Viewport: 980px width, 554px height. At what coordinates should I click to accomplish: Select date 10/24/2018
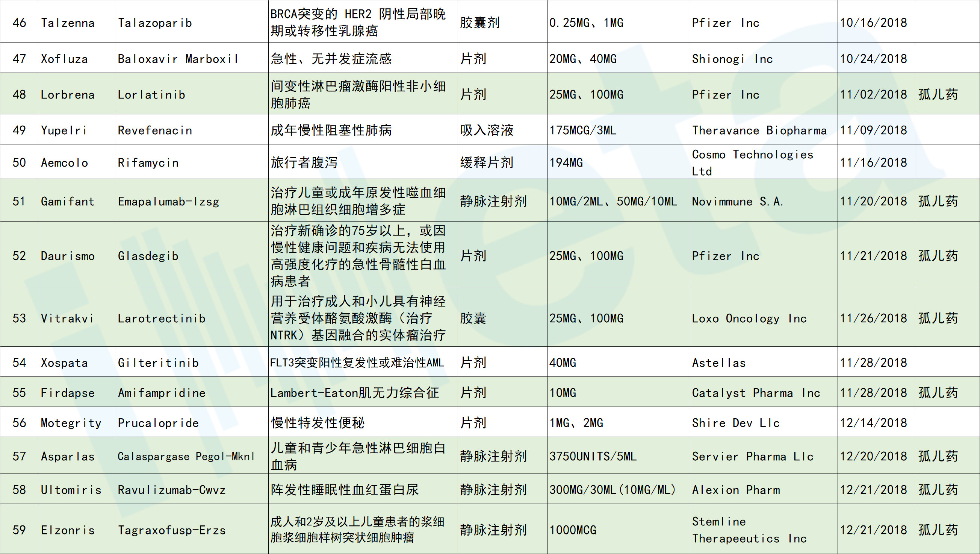877,58
